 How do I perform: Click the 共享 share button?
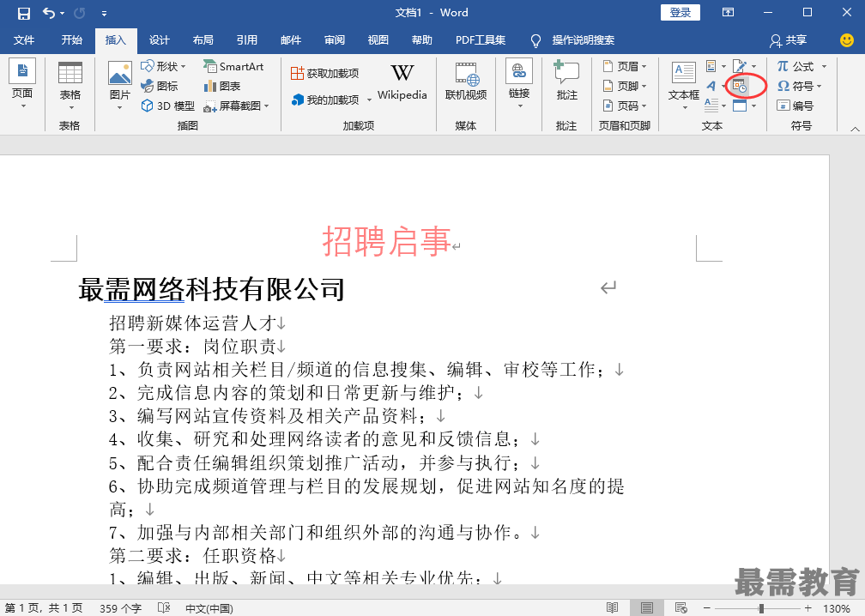pos(789,39)
